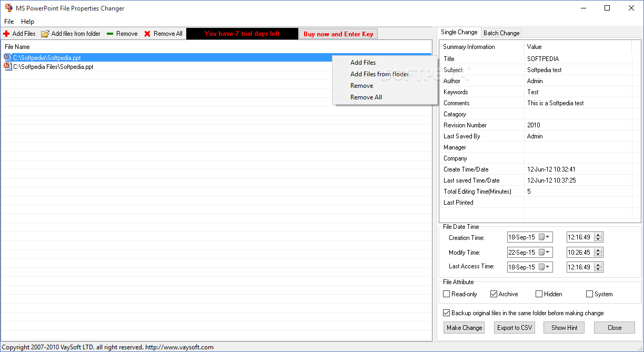Click the vaysoft.com copyright status text

[x=108, y=347]
